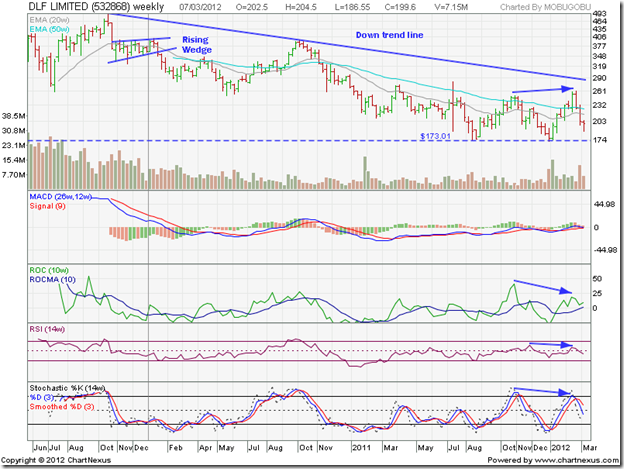This screenshot has height=469, width=624.
Task: Click the DLF LIMITED (532868) weekly title
Action: [96, 7]
